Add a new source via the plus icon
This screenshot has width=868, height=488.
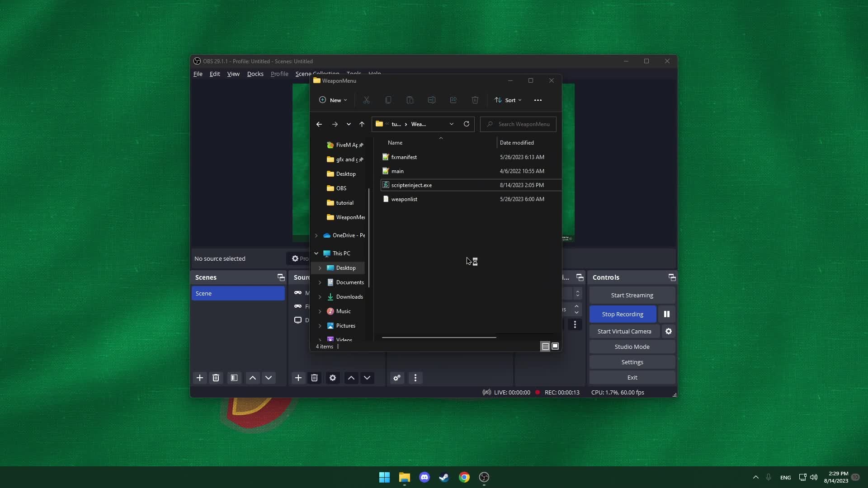[x=298, y=378]
